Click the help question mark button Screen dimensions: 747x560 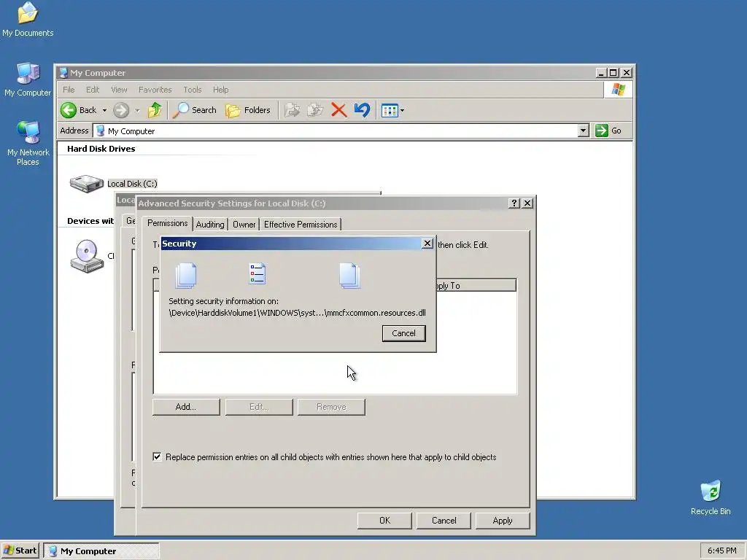pos(514,203)
